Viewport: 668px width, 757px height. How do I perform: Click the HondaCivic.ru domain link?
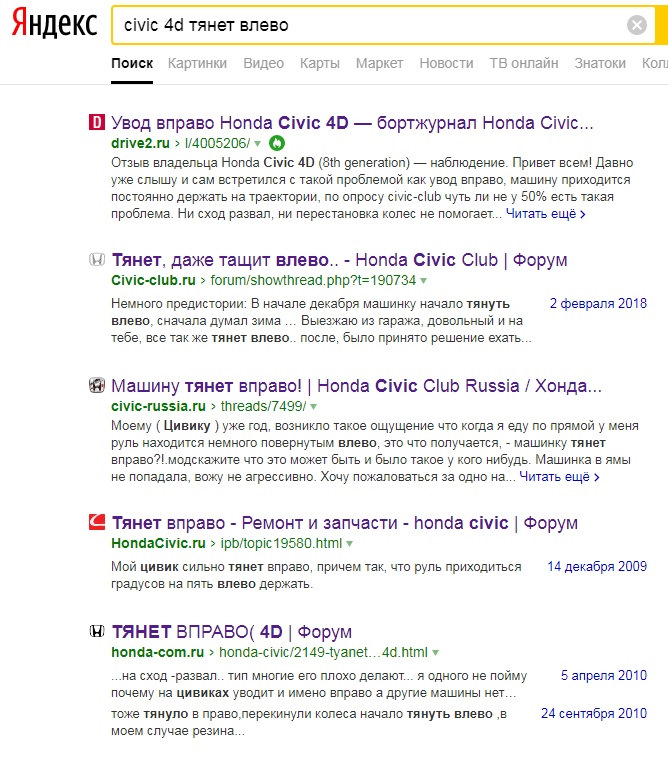pyautogui.click(x=158, y=544)
